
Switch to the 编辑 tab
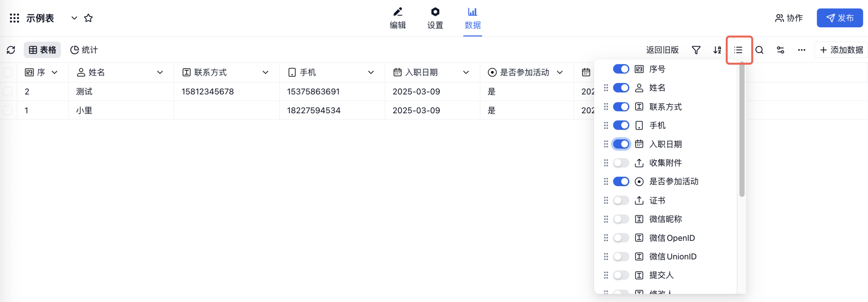pos(398,18)
